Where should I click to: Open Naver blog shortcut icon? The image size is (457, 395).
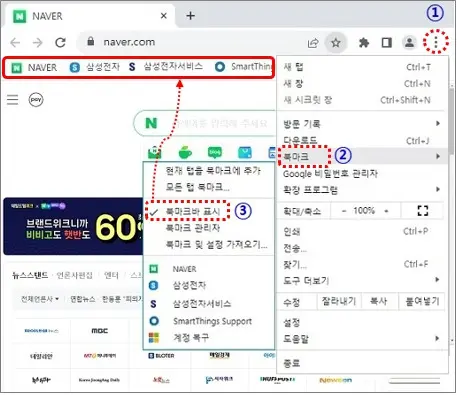(215, 152)
